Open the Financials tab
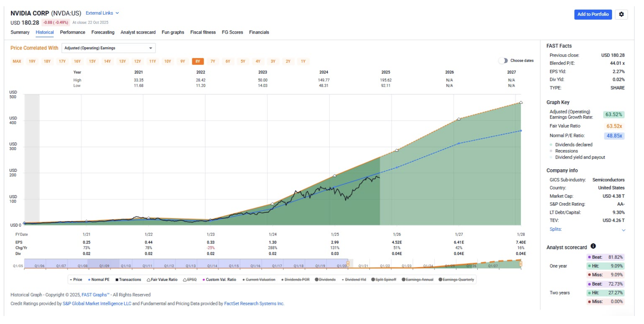This screenshot has height=324, width=644. pos(259,32)
